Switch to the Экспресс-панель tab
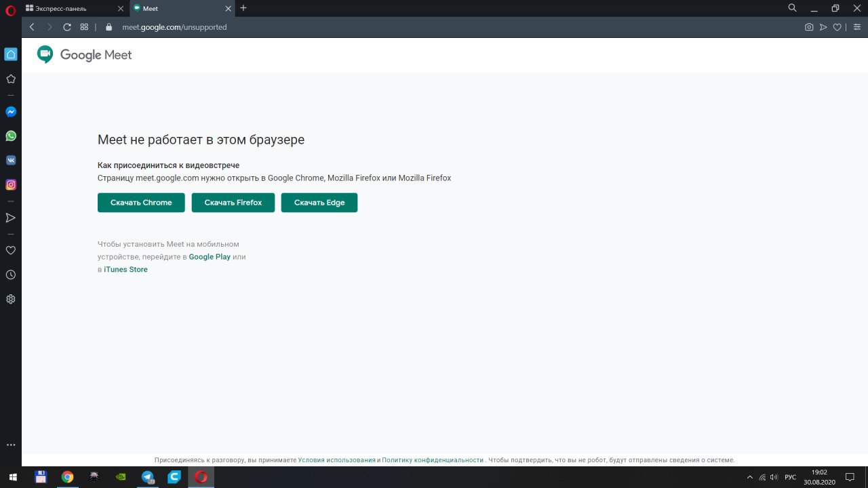The image size is (868, 488). [x=75, y=9]
